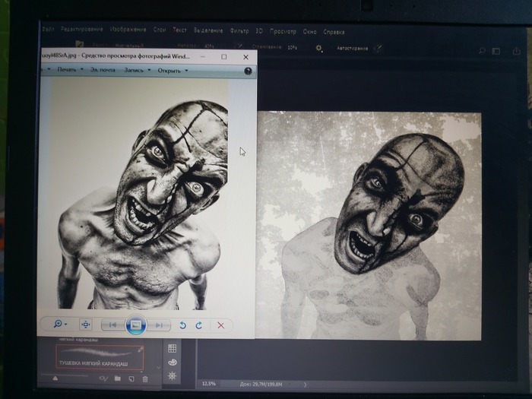Viewport: 532px width, 399px height.
Task: Rotate the photo clockwise
Action: point(198,325)
